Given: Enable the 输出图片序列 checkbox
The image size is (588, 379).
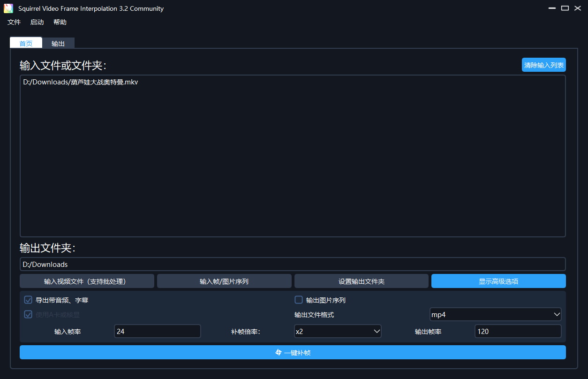Looking at the screenshot, I should click(299, 300).
